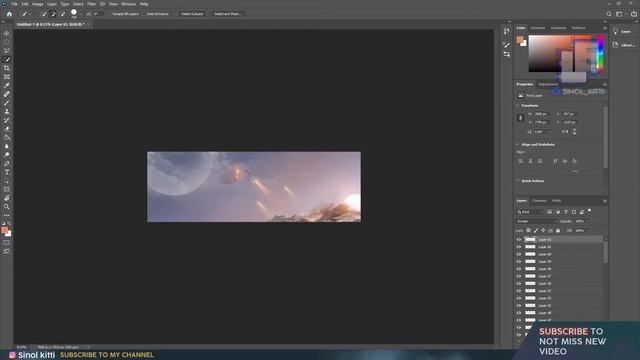The image size is (640, 360).
Task: Select the Brush tool
Action: [7, 102]
